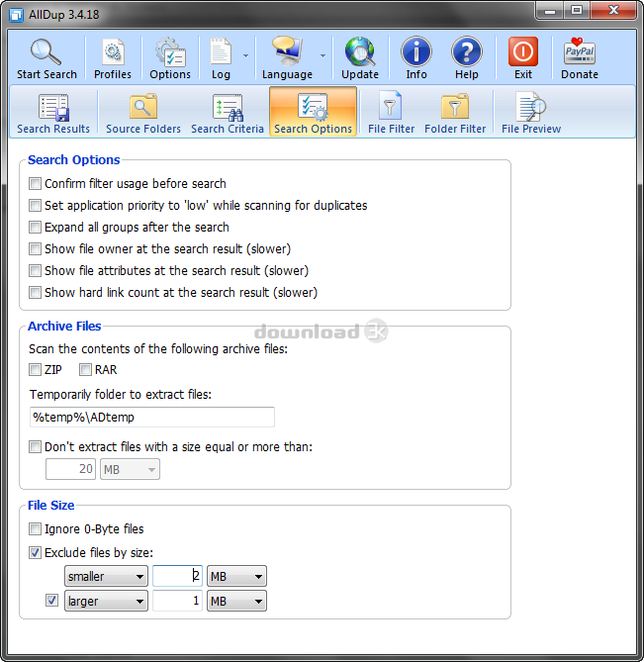Image resolution: width=644 pixels, height=662 pixels.
Task: Switch to the Search Results tab
Action: [53, 112]
